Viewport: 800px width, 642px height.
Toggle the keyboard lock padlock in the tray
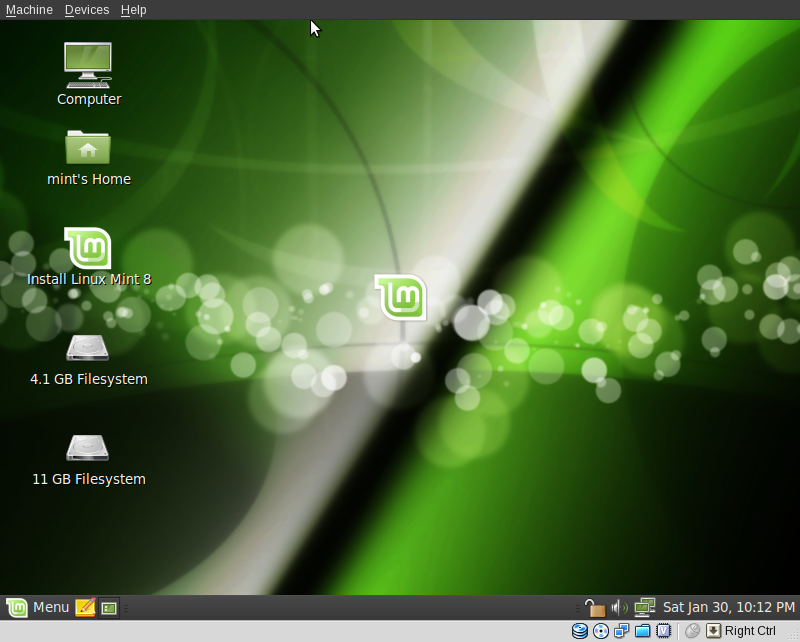tap(596, 607)
